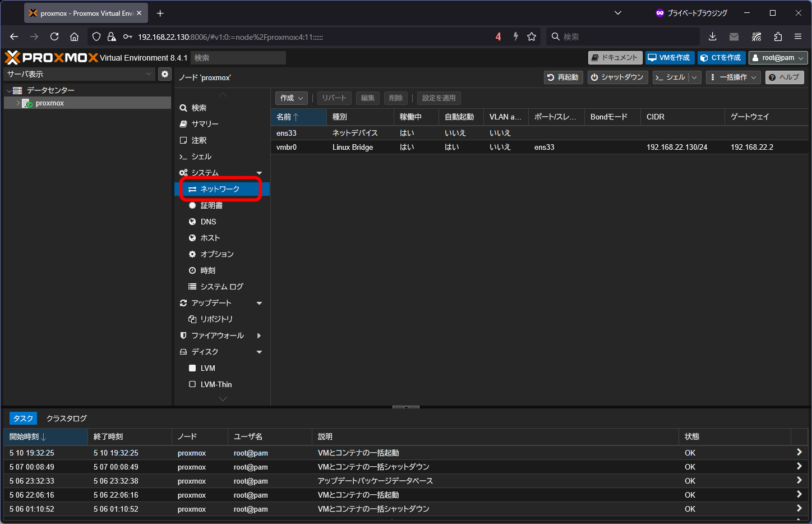
Task: Expand the ファイアウォール section arrow
Action: point(259,335)
